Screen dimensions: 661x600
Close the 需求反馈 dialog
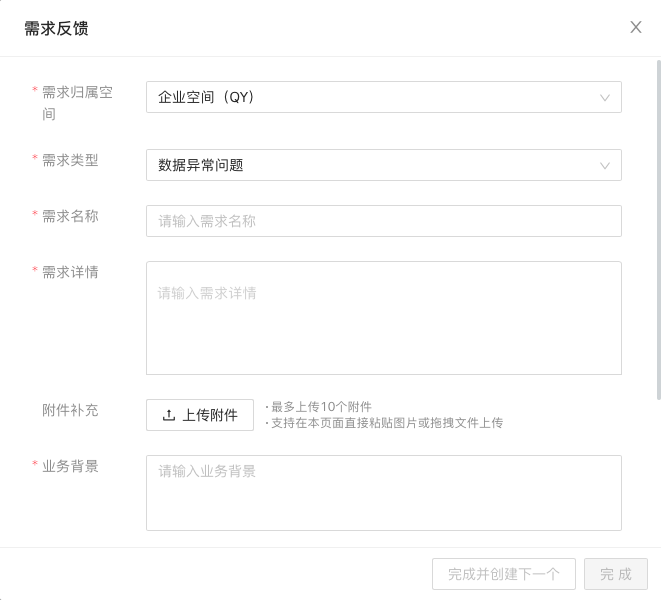point(636,27)
